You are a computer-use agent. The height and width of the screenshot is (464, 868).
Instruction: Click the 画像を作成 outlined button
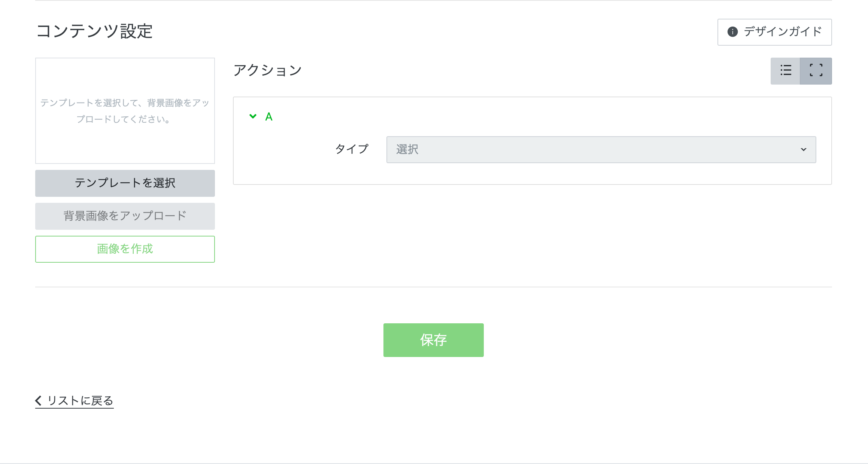125,249
